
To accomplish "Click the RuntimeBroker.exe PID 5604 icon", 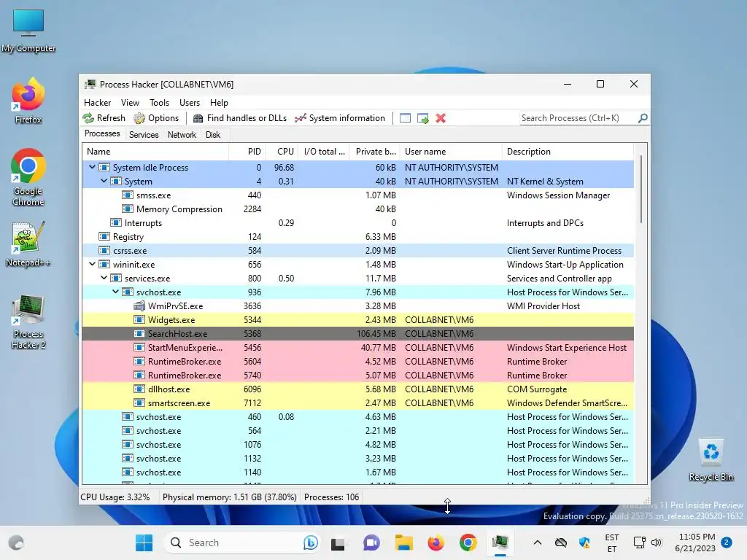I will tap(139, 361).
